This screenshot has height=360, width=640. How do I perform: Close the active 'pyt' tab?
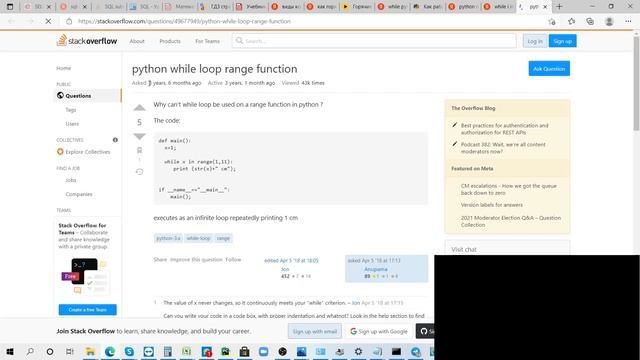pos(544,7)
